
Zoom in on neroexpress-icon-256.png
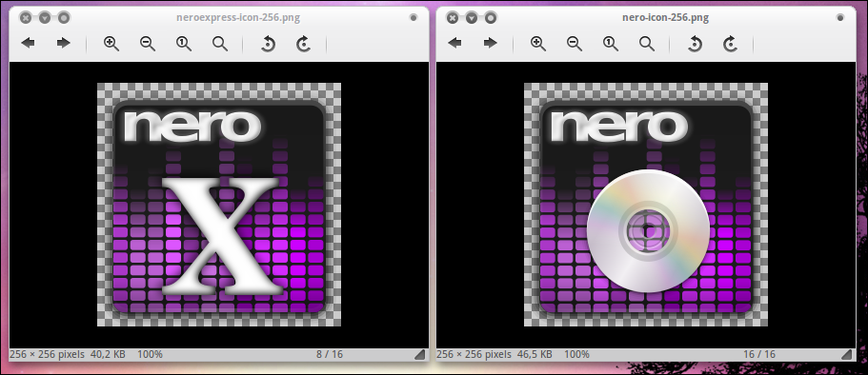click(111, 44)
